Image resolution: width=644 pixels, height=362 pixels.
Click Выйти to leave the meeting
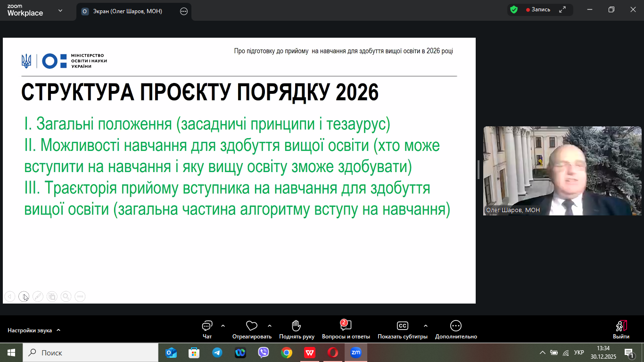pyautogui.click(x=621, y=329)
